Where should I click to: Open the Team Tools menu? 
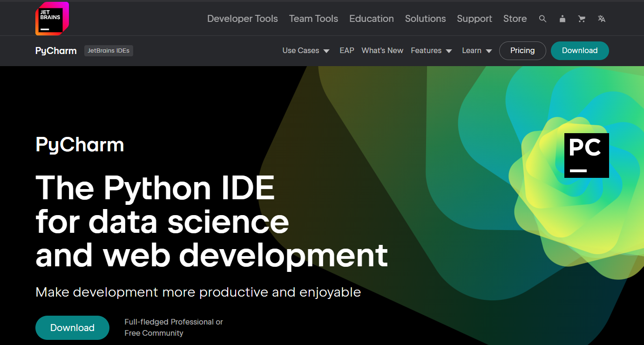[313, 19]
